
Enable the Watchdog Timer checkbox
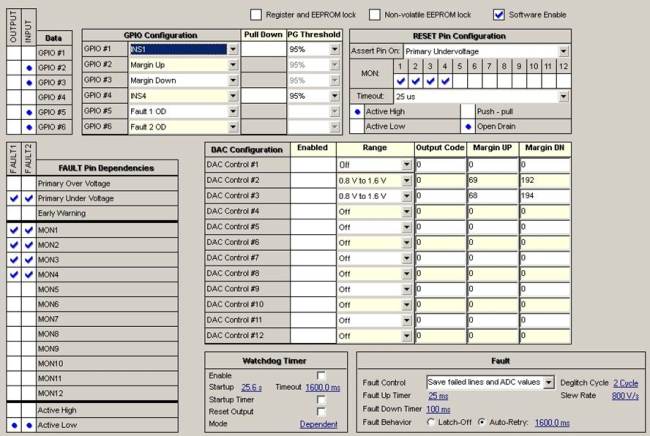coord(321,374)
